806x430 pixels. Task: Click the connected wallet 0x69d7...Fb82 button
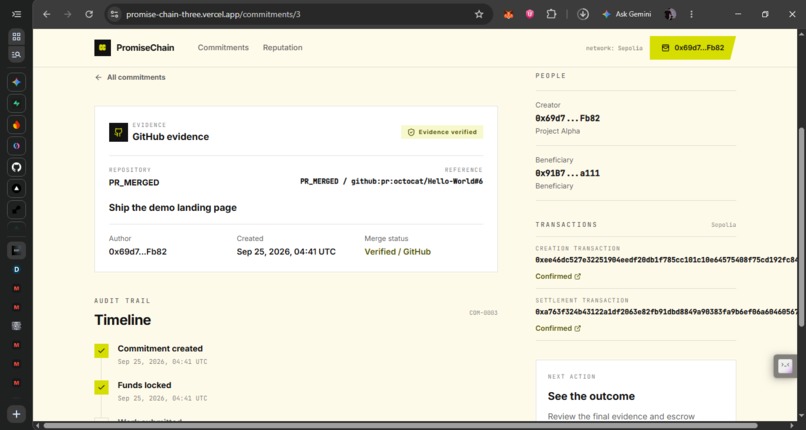(x=692, y=48)
